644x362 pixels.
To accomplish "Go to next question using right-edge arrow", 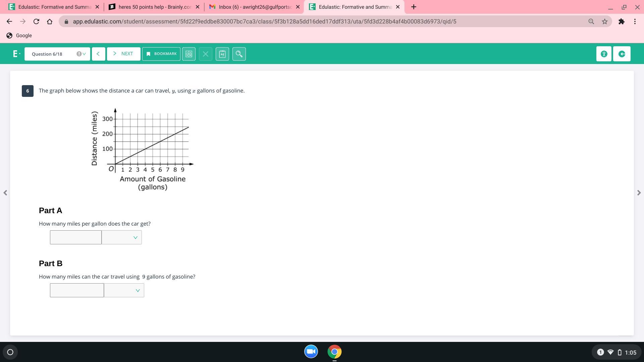I will coord(639,193).
